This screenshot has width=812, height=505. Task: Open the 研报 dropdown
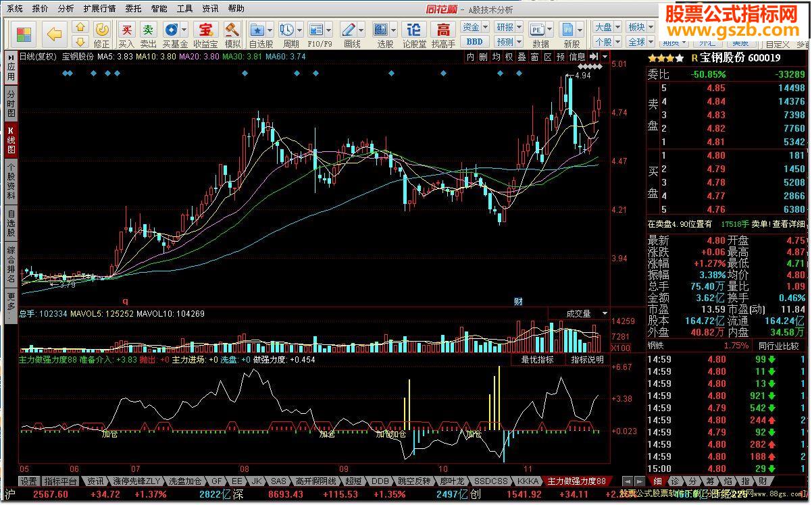[x=509, y=27]
